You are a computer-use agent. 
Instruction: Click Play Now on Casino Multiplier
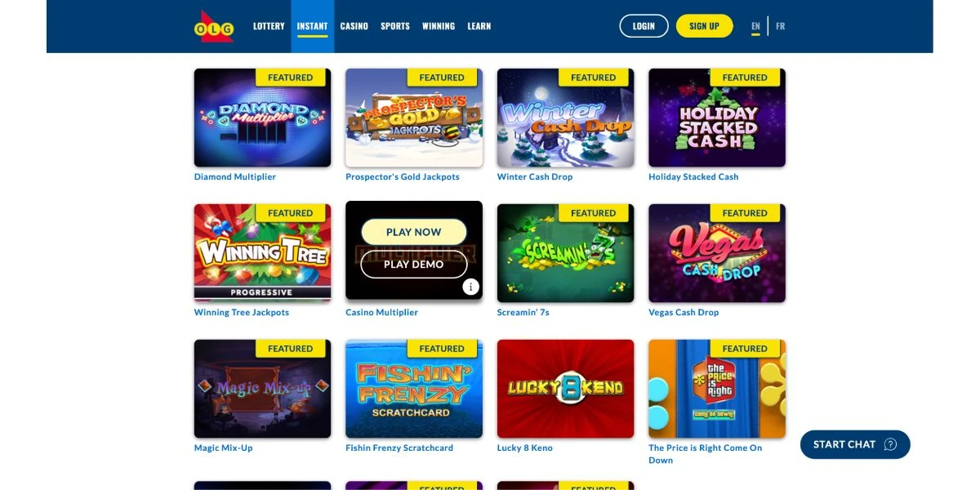(414, 232)
